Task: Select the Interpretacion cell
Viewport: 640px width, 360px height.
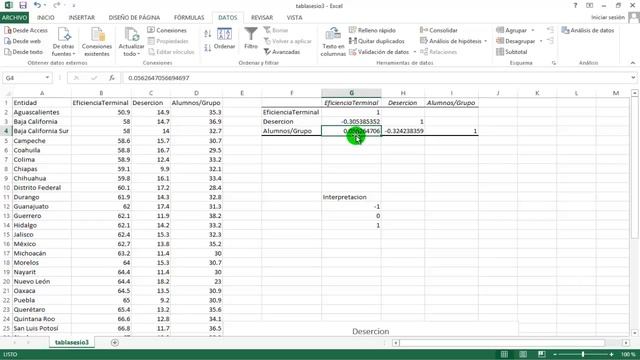Action: tap(351, 197)
